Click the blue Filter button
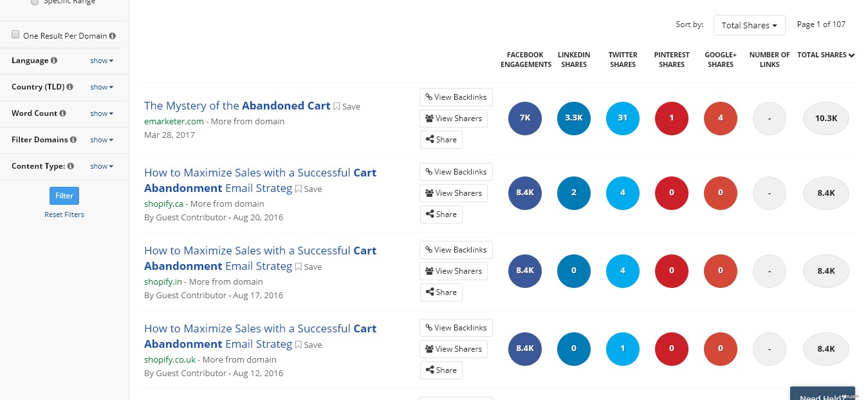This screenshot has height=400, width=868. click(64, 196)
